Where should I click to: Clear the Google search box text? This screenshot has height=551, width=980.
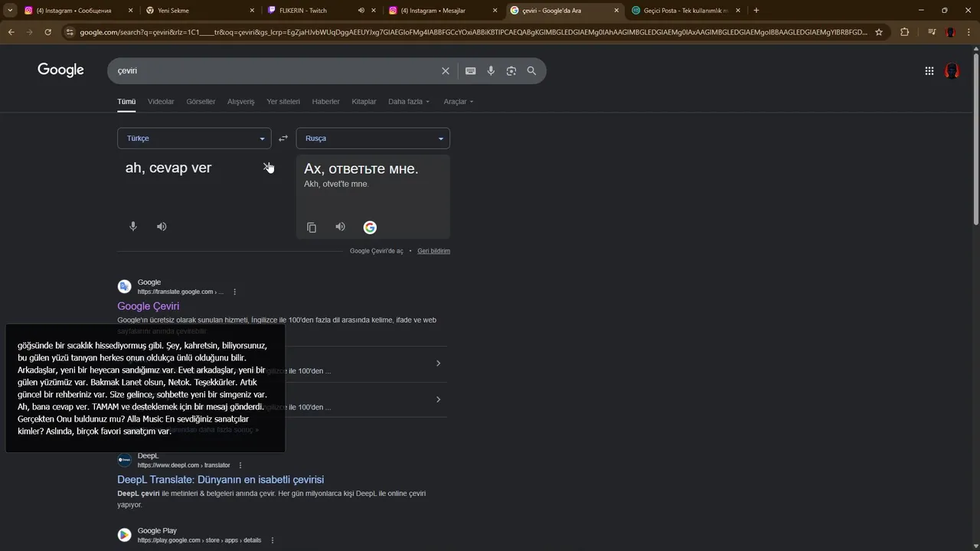pyautogui.click(x=446, y=70)
